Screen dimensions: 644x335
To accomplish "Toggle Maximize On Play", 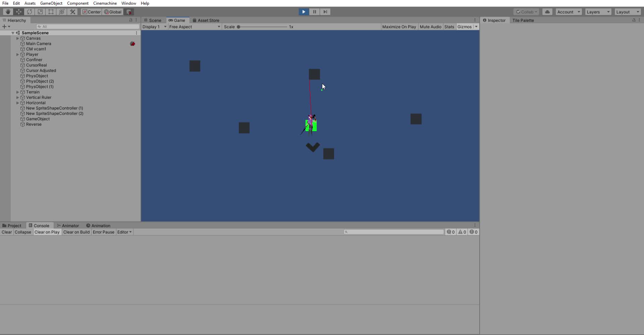I will point(399,27).
